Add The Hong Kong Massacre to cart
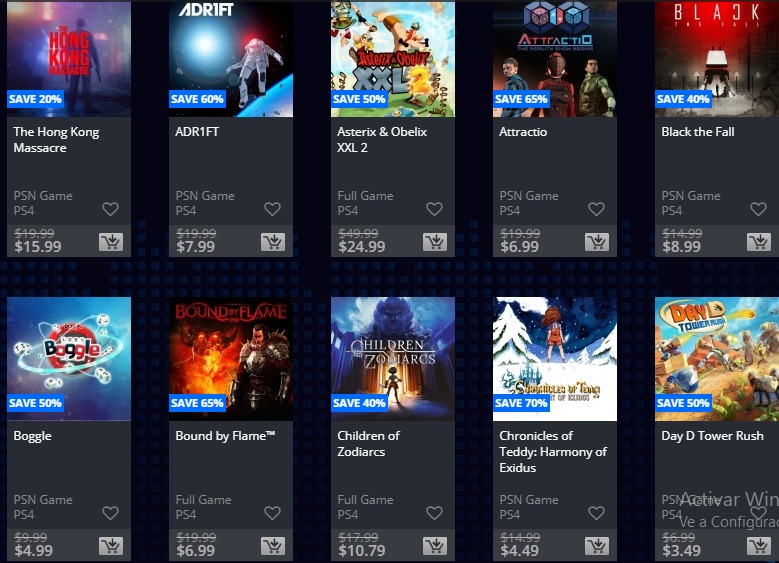 (111, 242)
